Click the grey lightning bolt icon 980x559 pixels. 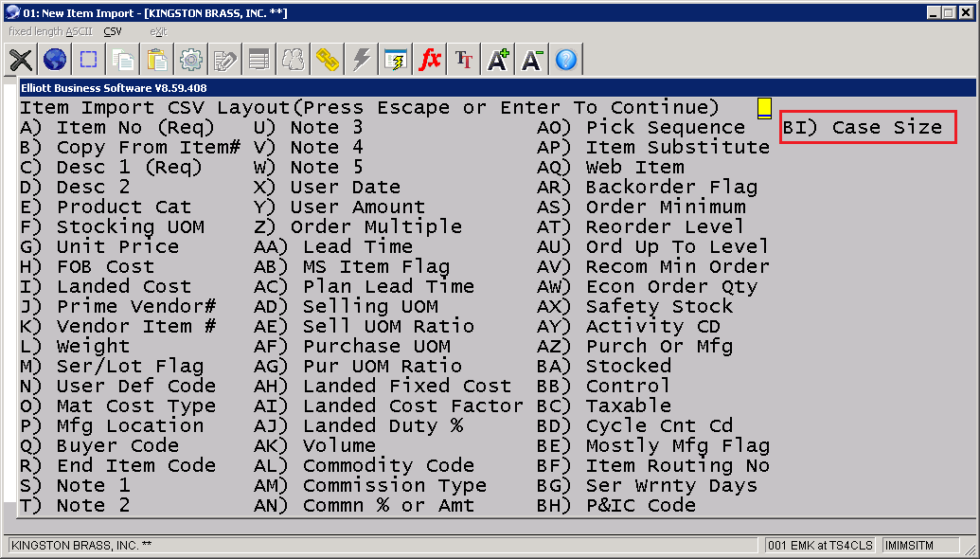point(362,60)
